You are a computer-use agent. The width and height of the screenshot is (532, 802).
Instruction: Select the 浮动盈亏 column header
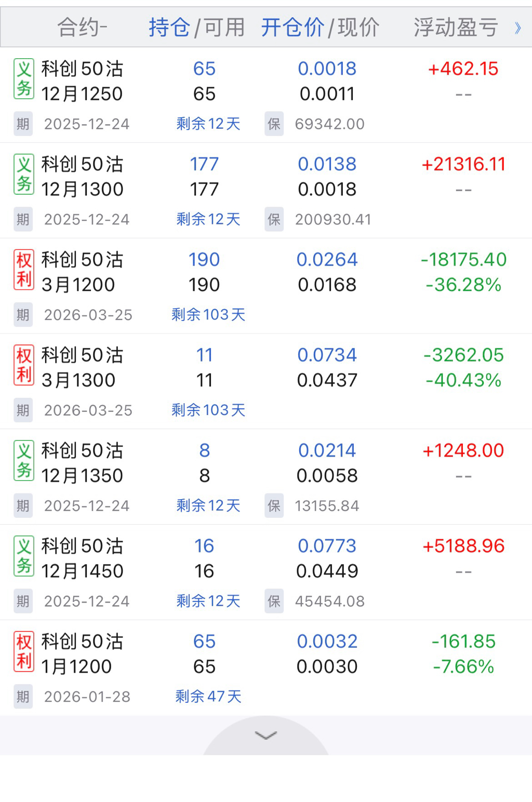point(456,27)
